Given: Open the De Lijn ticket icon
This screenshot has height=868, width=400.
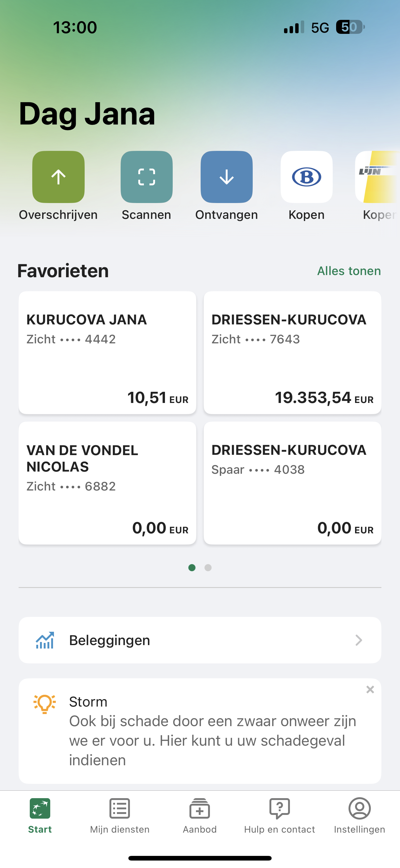Looking at the screenshot, I should (x=378, y=177).
